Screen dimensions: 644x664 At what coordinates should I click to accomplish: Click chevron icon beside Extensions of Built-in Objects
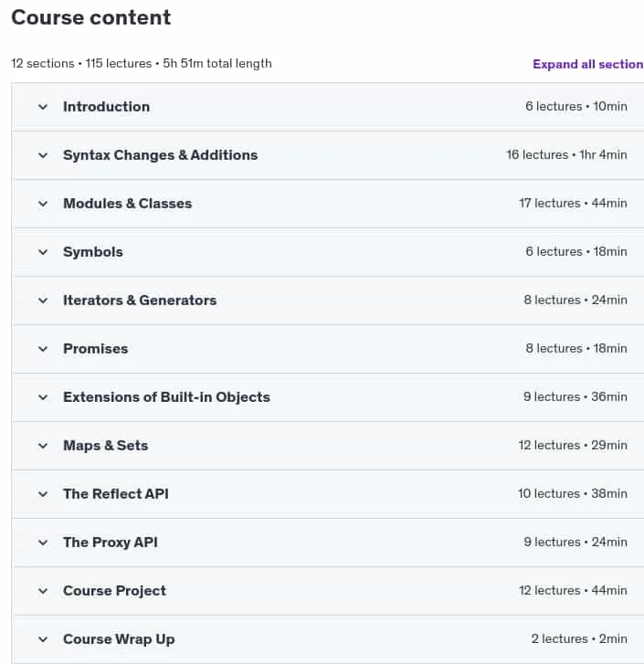43,397
